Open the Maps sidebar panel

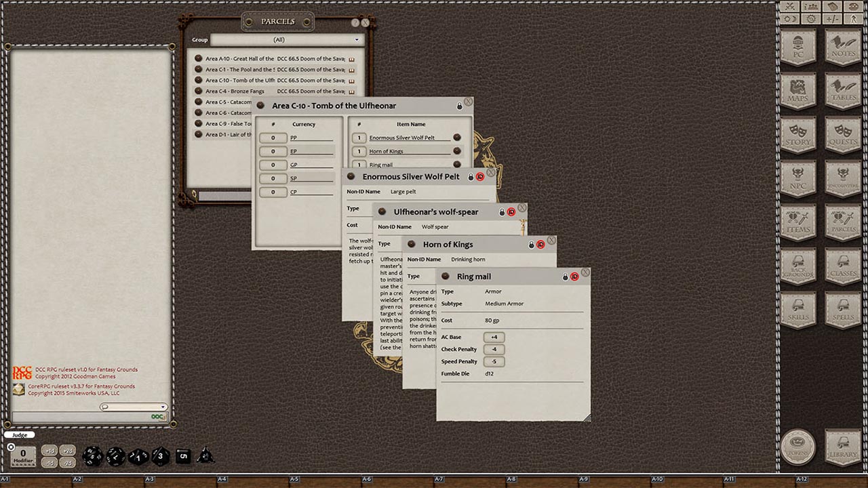click(x=798, y=91)
